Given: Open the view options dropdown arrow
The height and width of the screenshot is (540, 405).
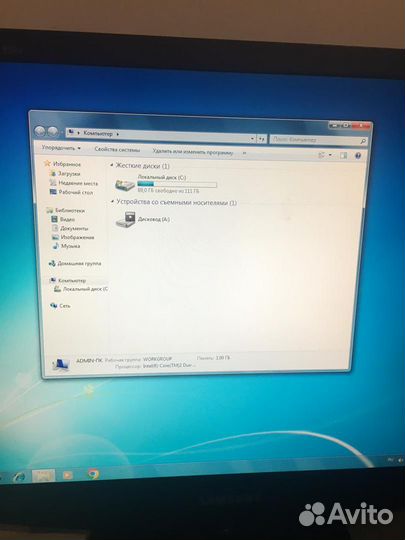Looking at the screenshot, I should (330, 155).
